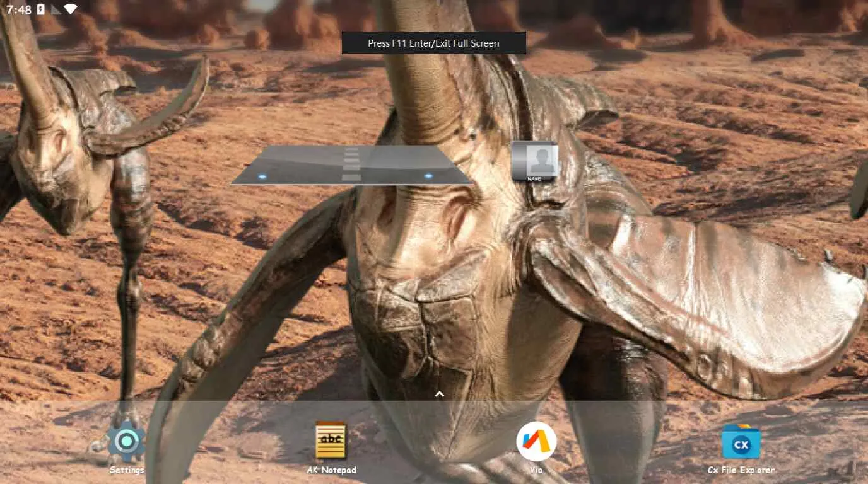Click the left blue dot on the gray widget
Image resolution: width=868 pixels, height=484 pixels.
pyautogui.click(x=262, y=176)
